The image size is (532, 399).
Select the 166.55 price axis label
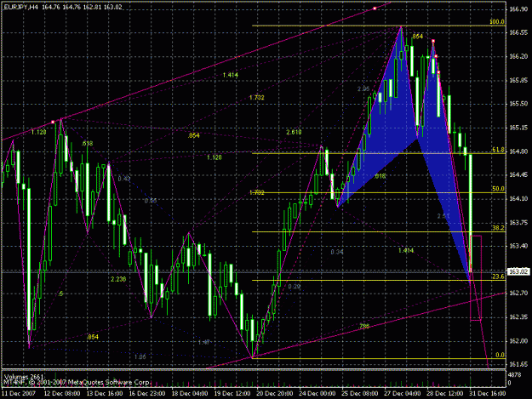click(x=518, y=32)
